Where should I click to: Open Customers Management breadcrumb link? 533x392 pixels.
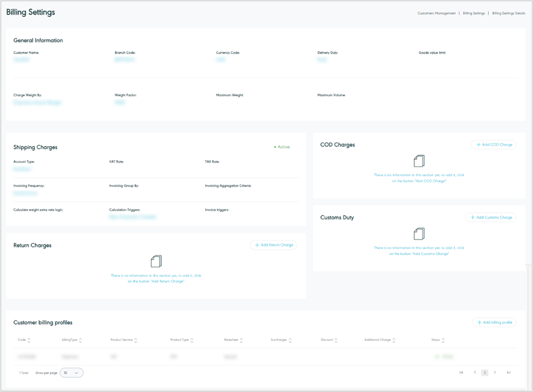436,13
